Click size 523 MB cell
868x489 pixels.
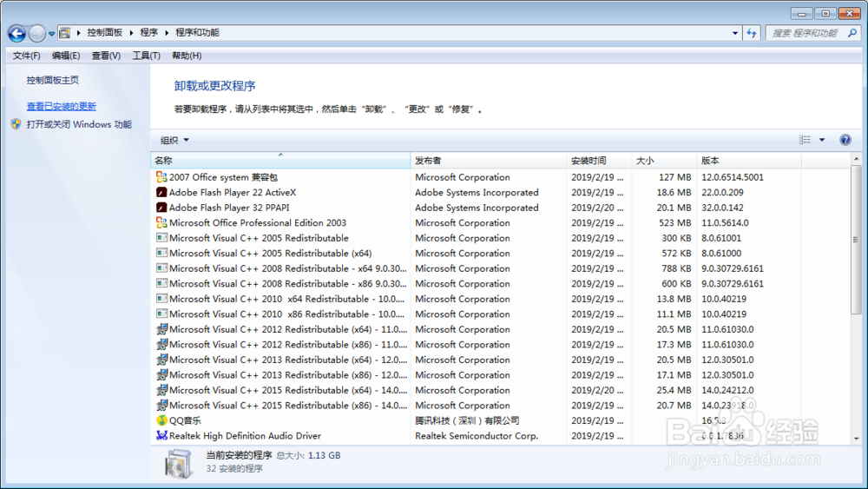coord(674,222)
